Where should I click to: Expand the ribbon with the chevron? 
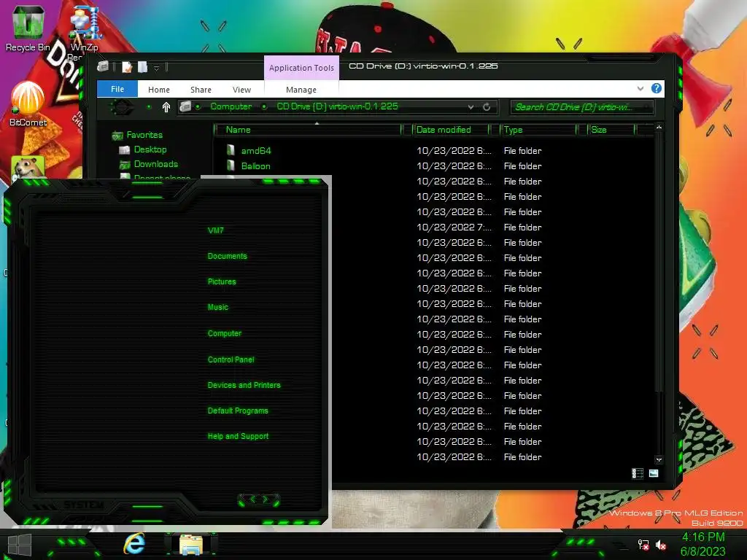(x=640, y=88)
